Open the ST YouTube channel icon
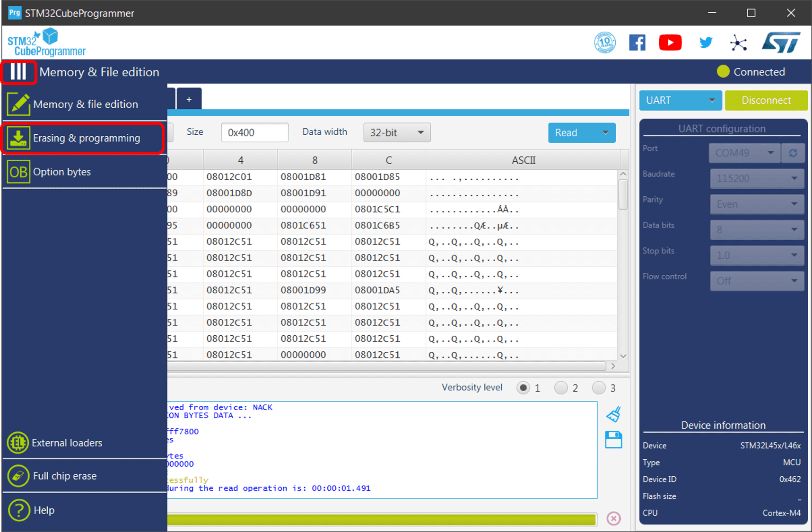Image resolution: width=812 pixels, height=532 pixels. [x=670, y=43]
